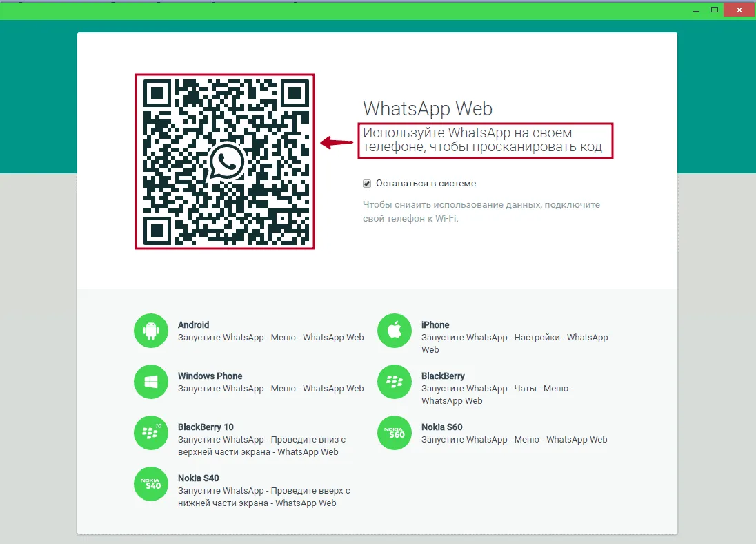Click the Windows Phone logo icon
756x544 pixels.
[151, 382]
